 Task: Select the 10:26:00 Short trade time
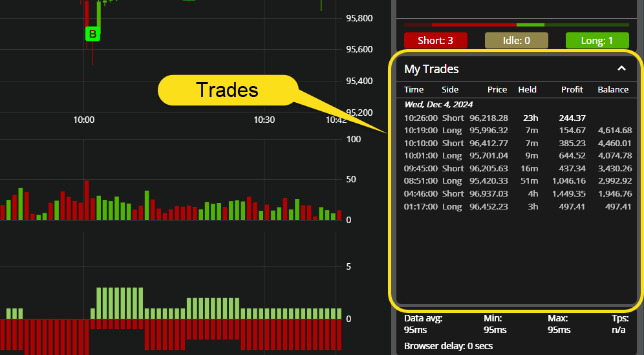coord(420,118)
